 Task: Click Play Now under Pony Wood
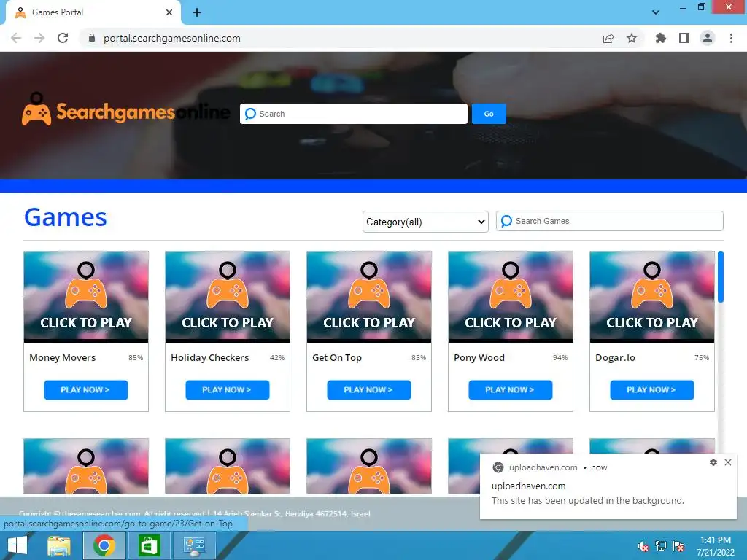[x=510, y=390]
